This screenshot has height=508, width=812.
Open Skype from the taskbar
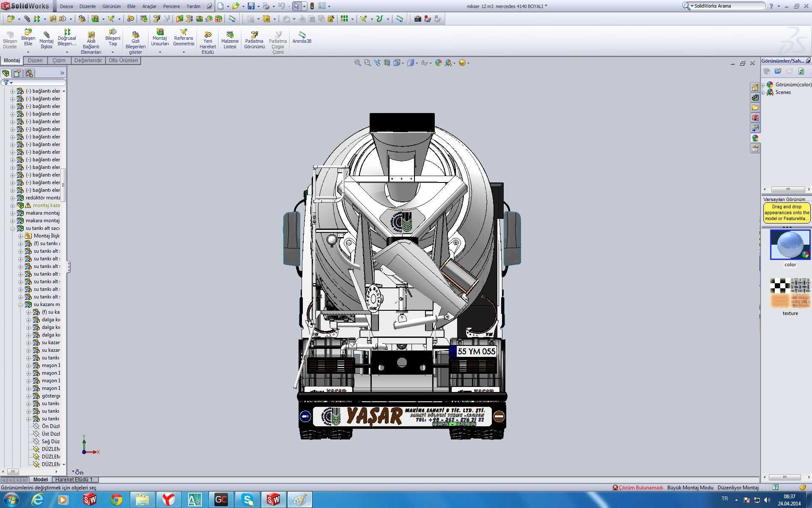tap(247, 500)
